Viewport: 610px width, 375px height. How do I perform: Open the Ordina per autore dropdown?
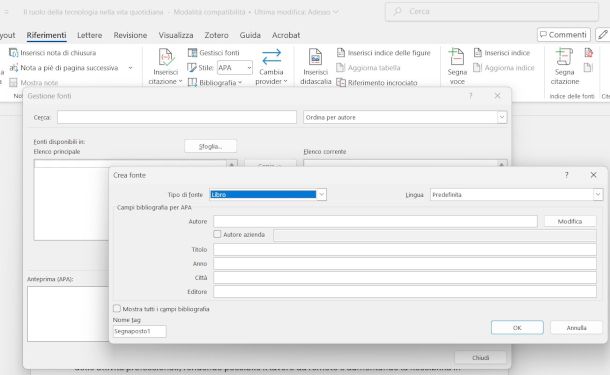pos(501,117)
